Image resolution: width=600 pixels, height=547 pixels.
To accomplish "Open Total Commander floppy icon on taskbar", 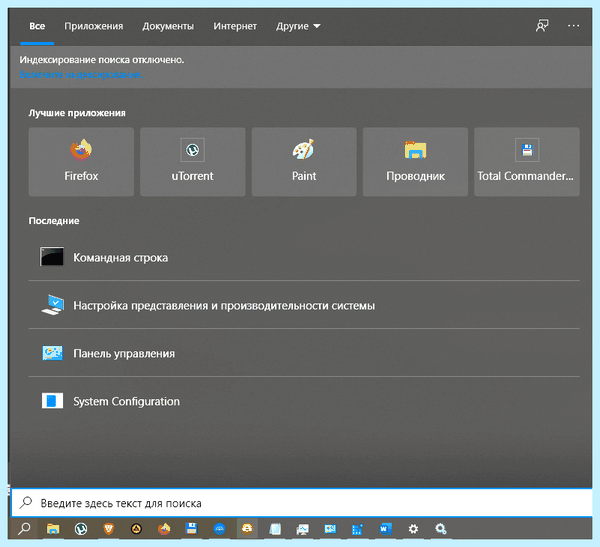I will click(191, 529).
